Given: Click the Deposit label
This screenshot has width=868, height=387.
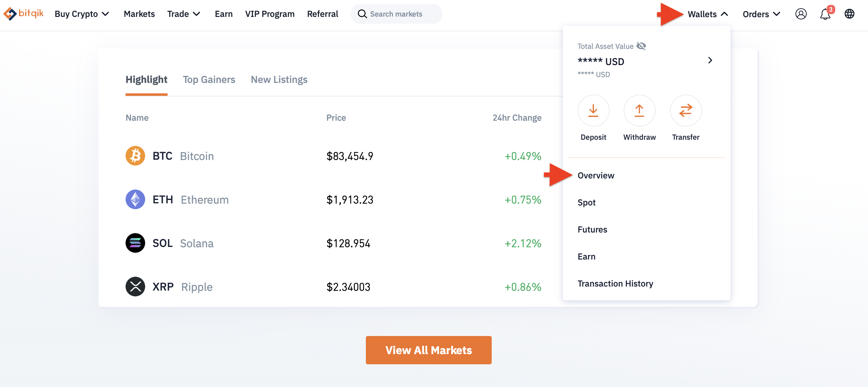Looking at the screenshot, I should [593, 137].
